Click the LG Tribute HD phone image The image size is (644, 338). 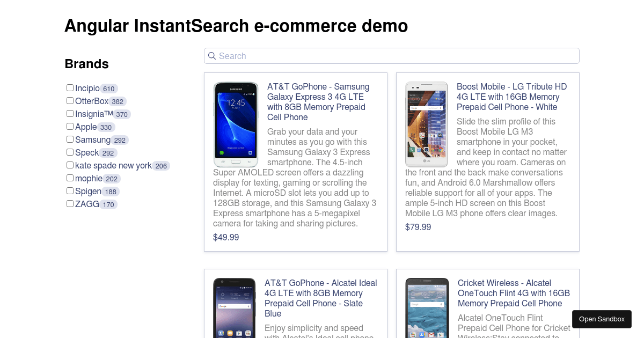[x=426, y=124]
